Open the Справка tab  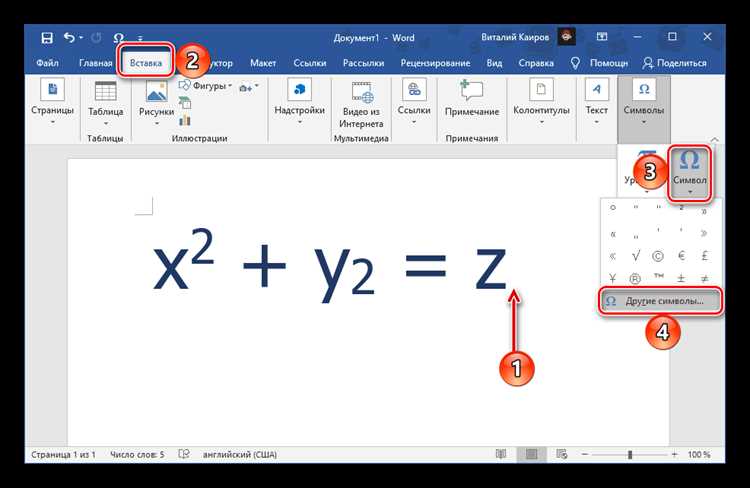pos(536,63)
